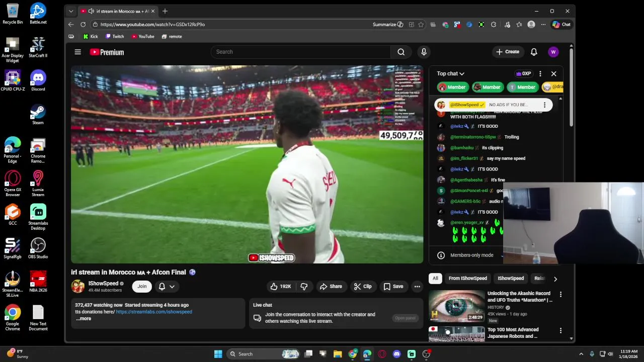Image resolution: width=644 pixels, height=362 pixels.
Task: Show hidden system tray icons chevron
Action: click(581, 354)
